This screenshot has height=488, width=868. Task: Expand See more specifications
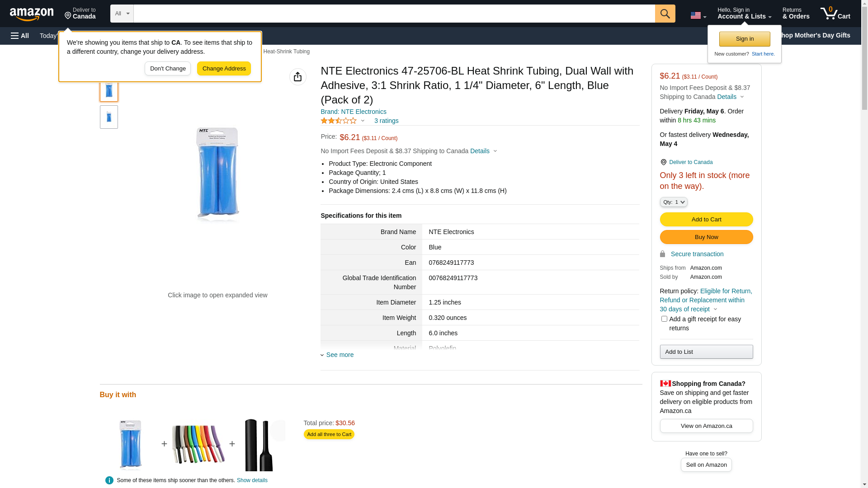339,355
